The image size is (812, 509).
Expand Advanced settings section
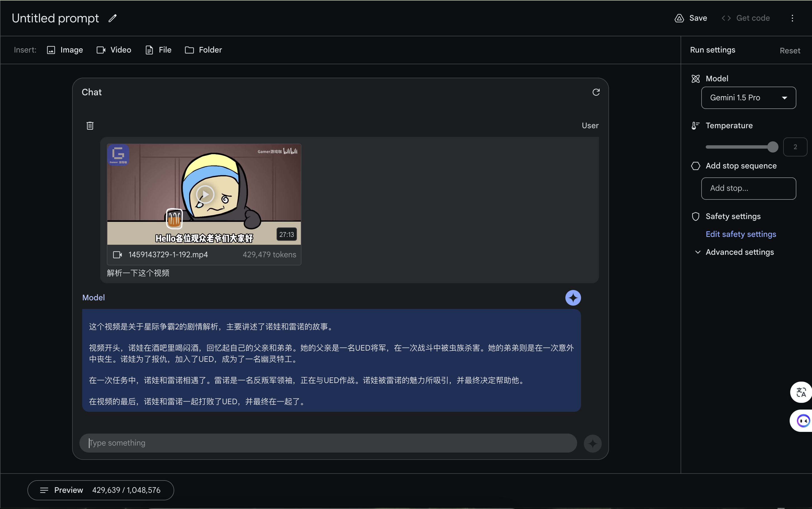pos(734,252)
